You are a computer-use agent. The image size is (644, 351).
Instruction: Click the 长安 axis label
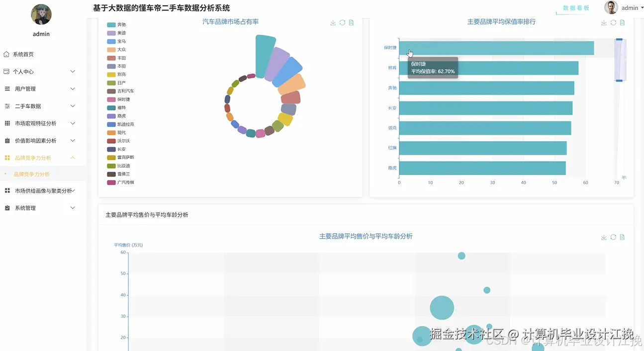392,108
